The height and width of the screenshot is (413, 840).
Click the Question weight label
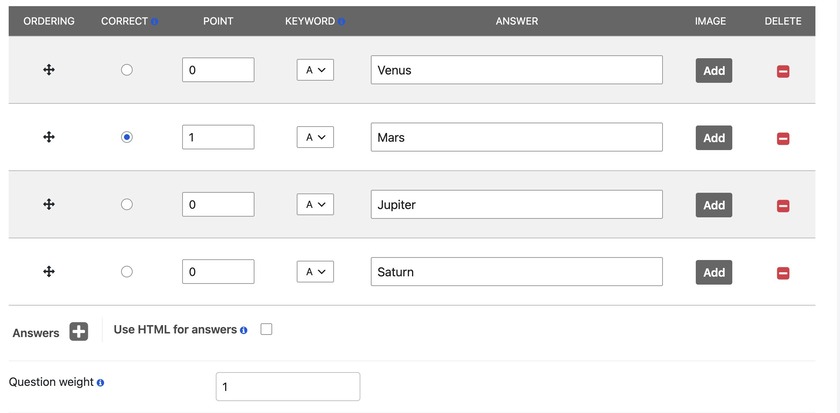tap(51, 382)
